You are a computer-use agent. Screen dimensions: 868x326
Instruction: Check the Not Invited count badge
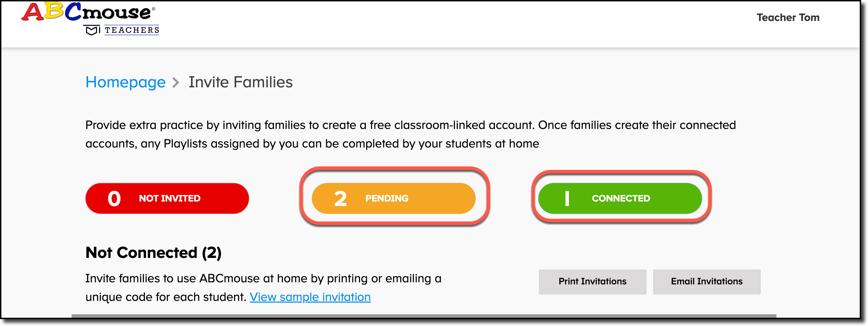pos(114,198)
